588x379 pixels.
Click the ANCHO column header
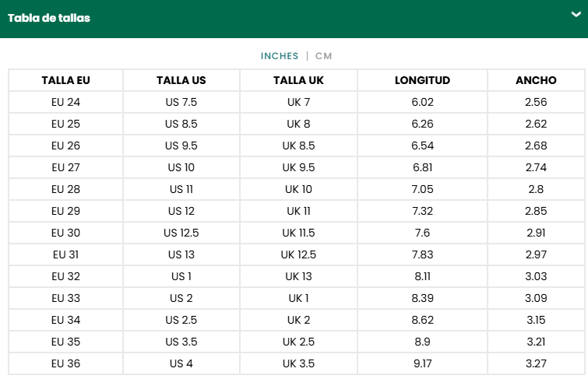click(536, 80)
